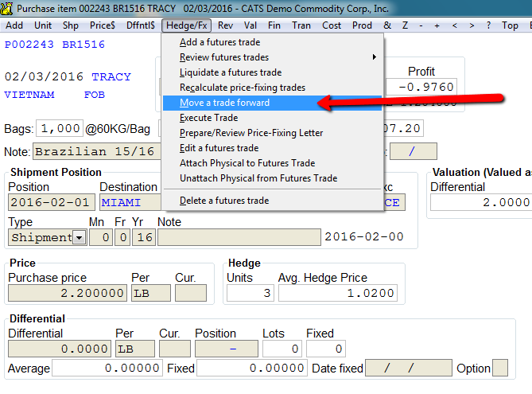
Task: Open the Unit menu
Action: [43, 25]
